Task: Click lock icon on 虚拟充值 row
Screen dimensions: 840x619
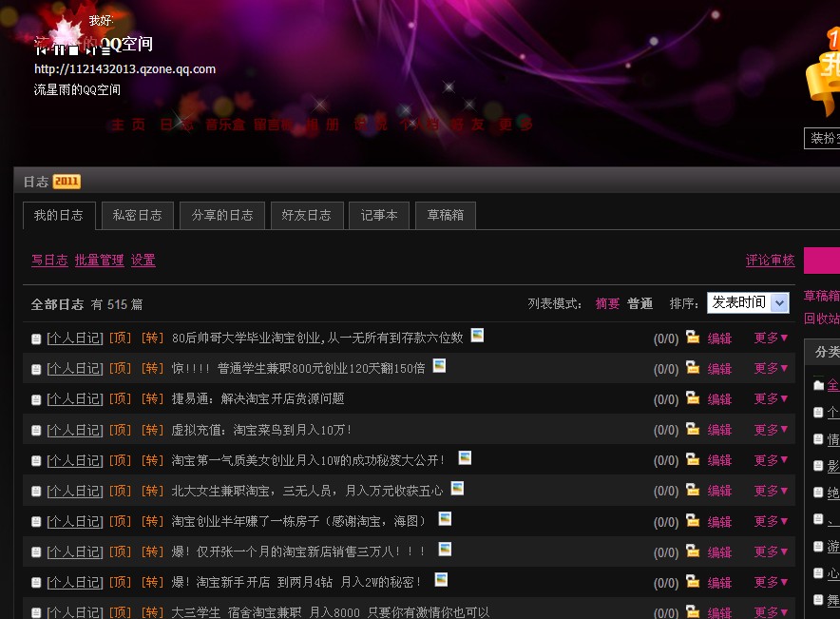Action: 693,429
